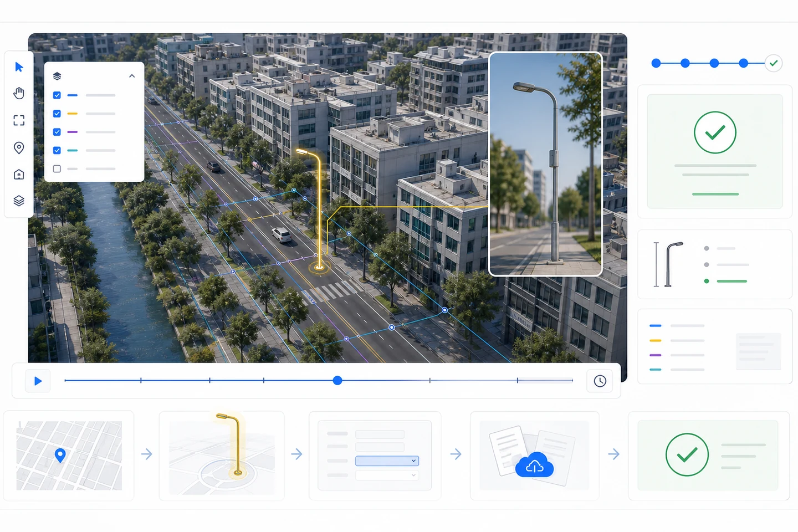The image size is (798, 532).
Task: Select the first gray status bullet
Action: click(707, 248)
